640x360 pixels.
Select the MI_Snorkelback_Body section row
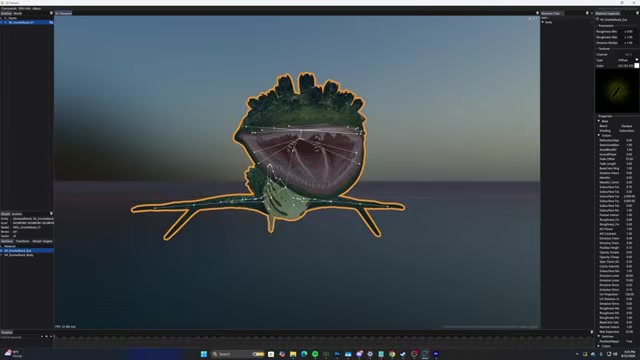click(x=27, y=255)
